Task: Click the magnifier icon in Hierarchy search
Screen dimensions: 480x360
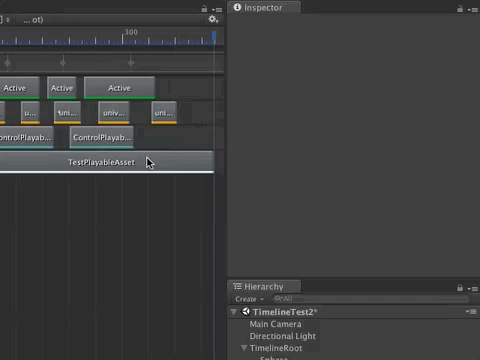Action: tap(278, 299)
